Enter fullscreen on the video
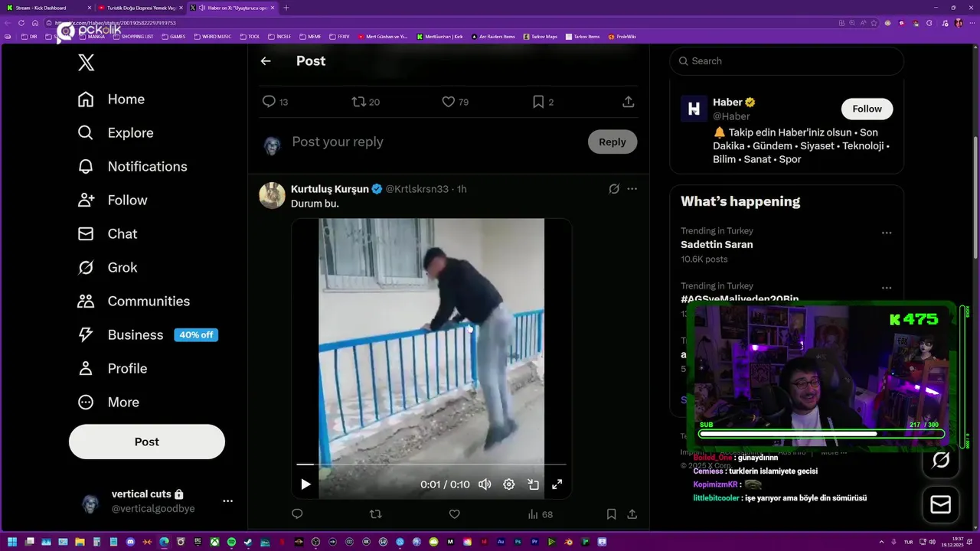Viewport: 980px width, 551px height. (x=557, y=484)
